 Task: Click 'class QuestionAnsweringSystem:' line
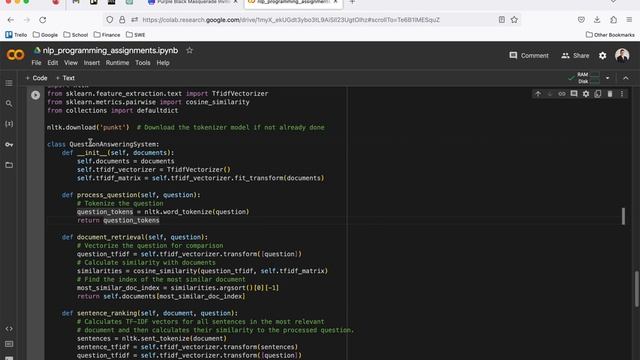[x=103, y=144]
